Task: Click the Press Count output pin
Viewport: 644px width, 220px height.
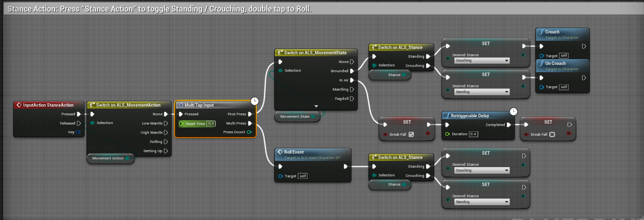Action: point(249,132)
